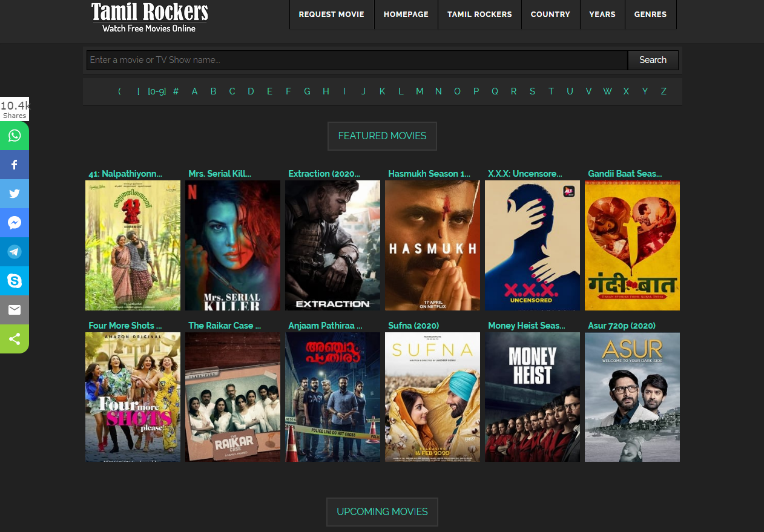
Task: Filter movies by letter B
Action: [213, 91]
